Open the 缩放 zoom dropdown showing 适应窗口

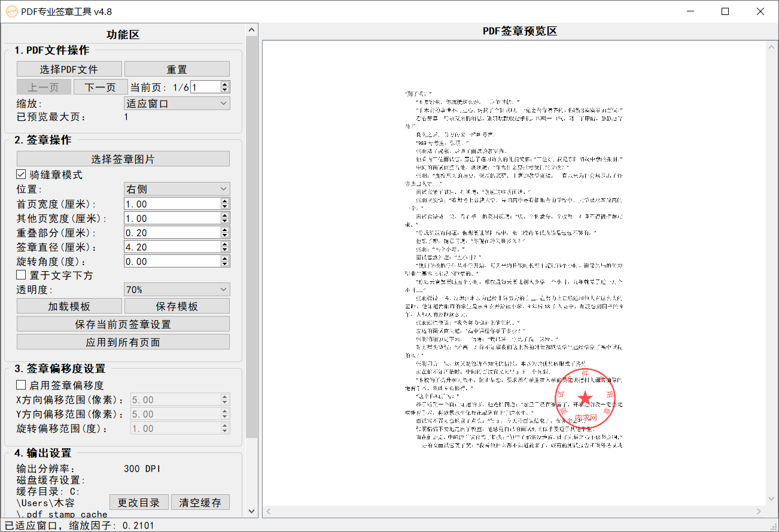177,102
